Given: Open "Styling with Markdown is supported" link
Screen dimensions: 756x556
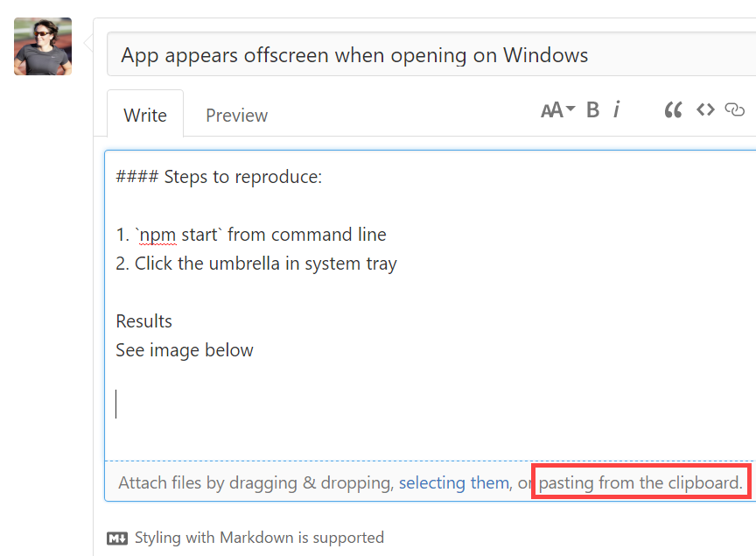Looking at the screenshot, I should tap(259, 538).
